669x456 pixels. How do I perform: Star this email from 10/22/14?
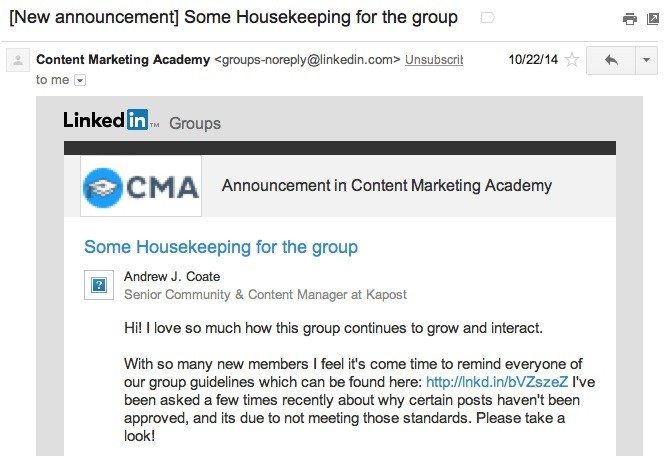tap(572, 60)
